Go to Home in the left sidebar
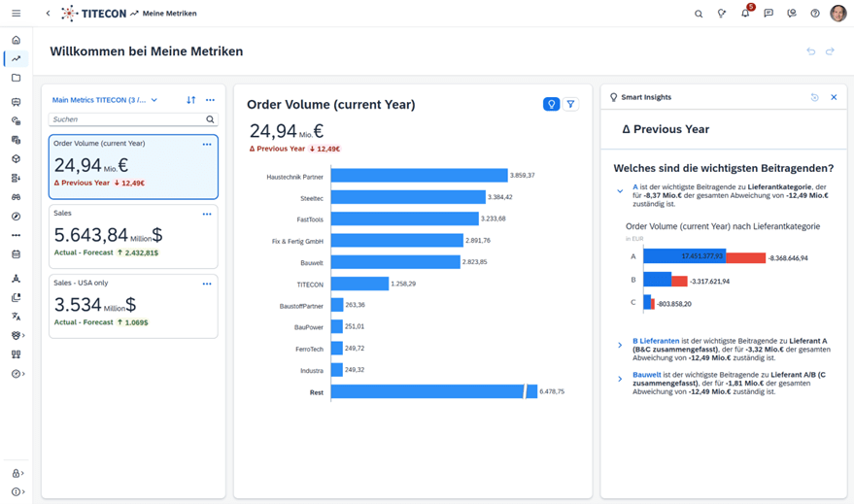The height and width of the screenshot is (504, 854). 16,40
